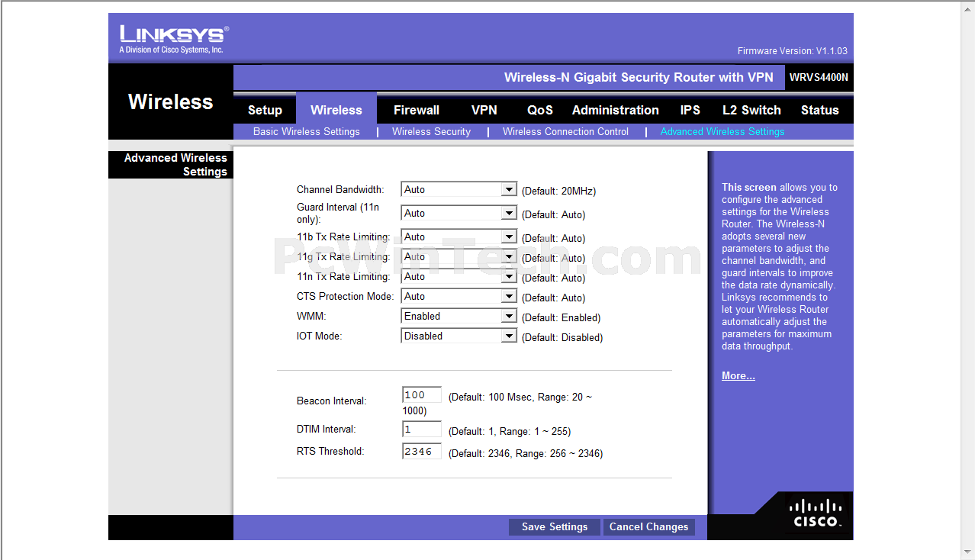Open the WMM dropdown
The width and height of the screenshot is (975, 560).
pyautogui.click(x=459, y=317)
